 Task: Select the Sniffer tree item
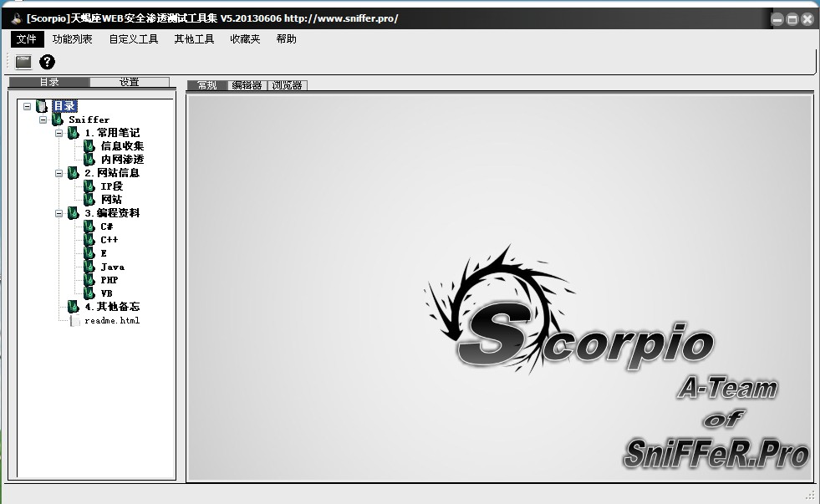coord(89,120)
